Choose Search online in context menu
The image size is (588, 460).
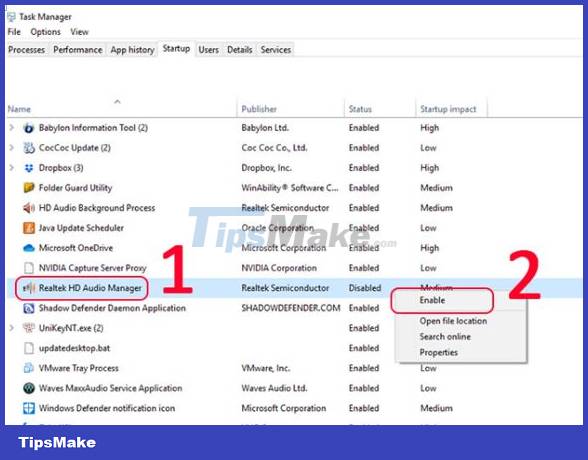click(445, 337)
